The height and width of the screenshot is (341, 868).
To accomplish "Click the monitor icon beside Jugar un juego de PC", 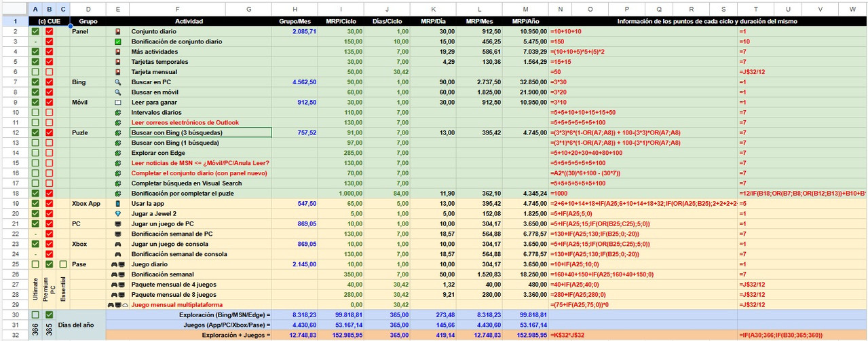I will (x=117, y=223).
